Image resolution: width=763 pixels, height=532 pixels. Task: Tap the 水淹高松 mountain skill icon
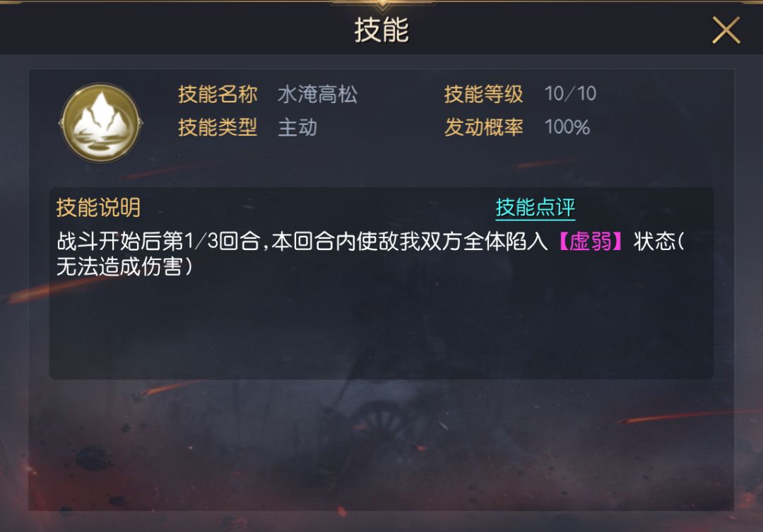pos(101,123)
